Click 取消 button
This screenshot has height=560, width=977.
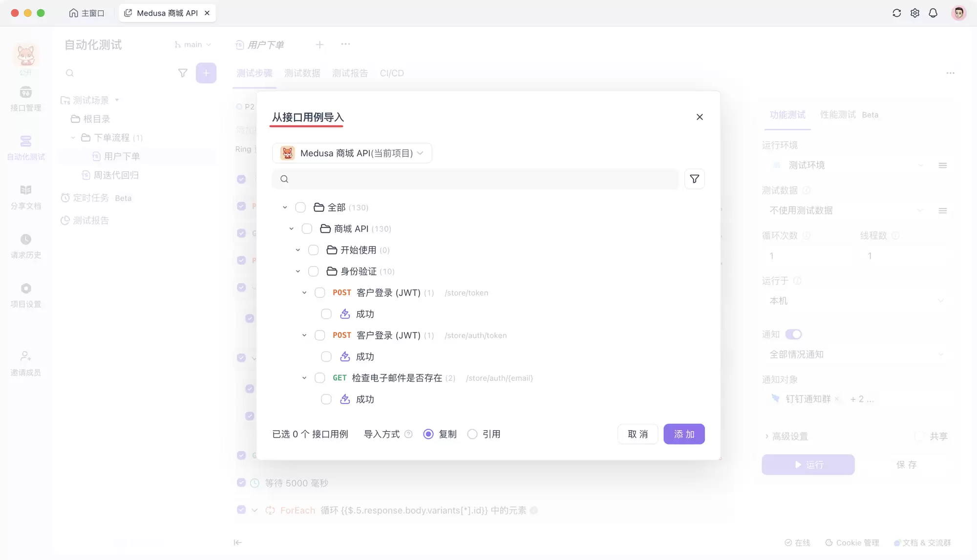(637, 434)
